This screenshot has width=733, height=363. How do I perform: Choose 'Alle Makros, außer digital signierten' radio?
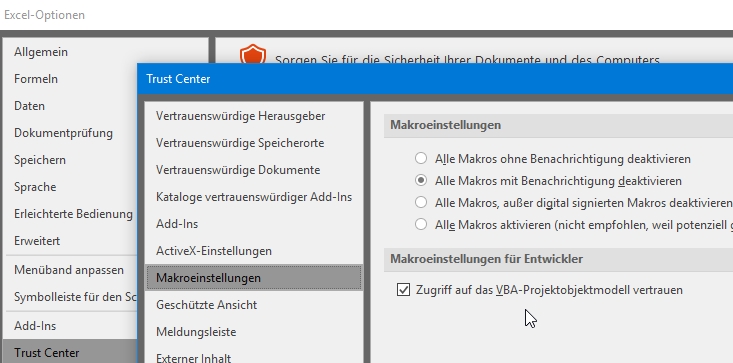421,202
